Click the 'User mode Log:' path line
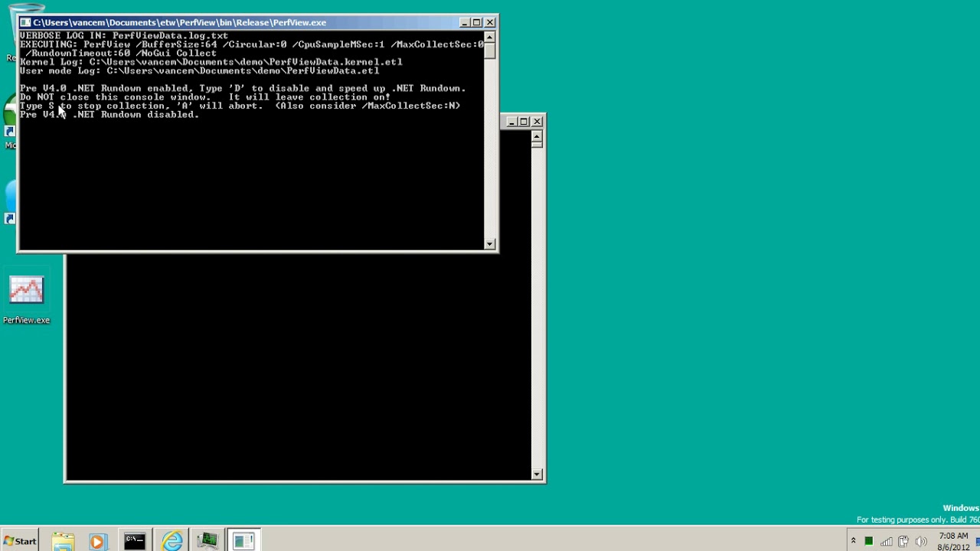The image size is (980, 551). point(200,70)
